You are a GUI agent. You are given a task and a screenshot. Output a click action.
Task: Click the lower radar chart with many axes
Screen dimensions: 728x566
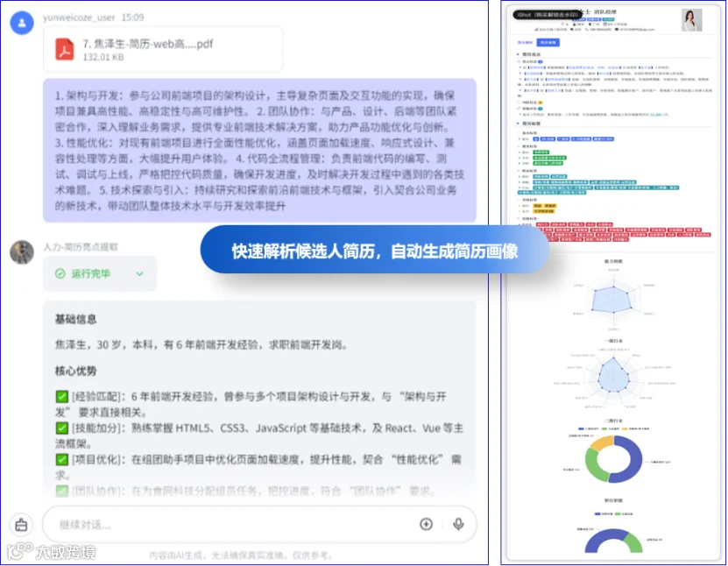pos(613,378)
